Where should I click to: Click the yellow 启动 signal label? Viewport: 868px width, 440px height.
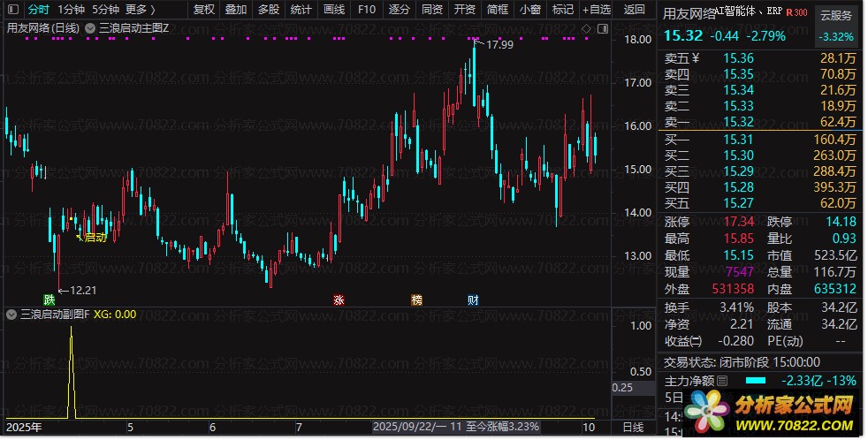pos(95,238)
